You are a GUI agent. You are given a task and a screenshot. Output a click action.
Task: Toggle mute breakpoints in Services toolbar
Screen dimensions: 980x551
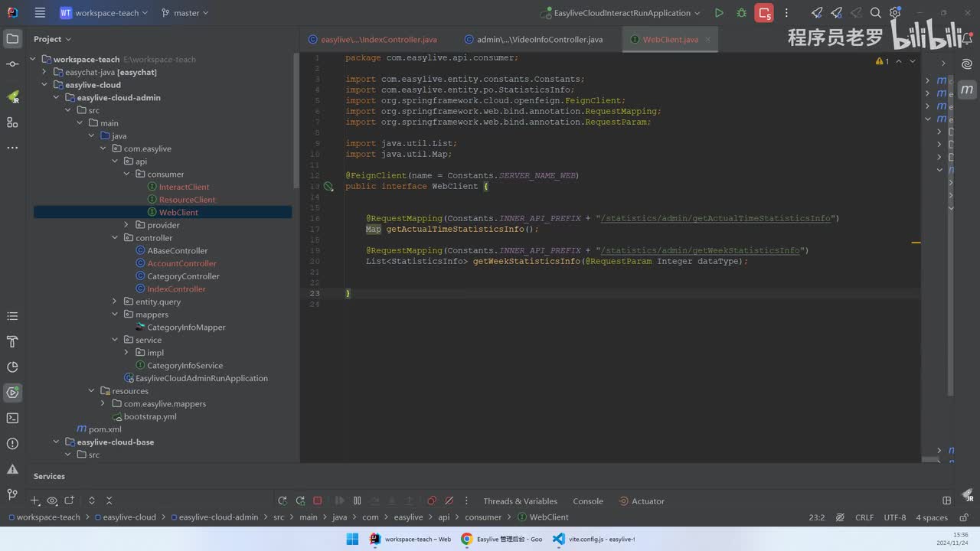[449, 500]
